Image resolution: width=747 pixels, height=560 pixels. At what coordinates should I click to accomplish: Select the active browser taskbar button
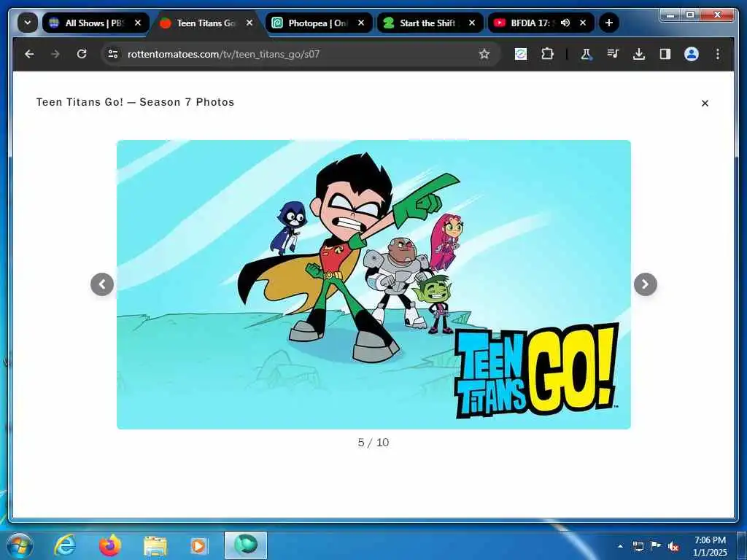[245, 545]
